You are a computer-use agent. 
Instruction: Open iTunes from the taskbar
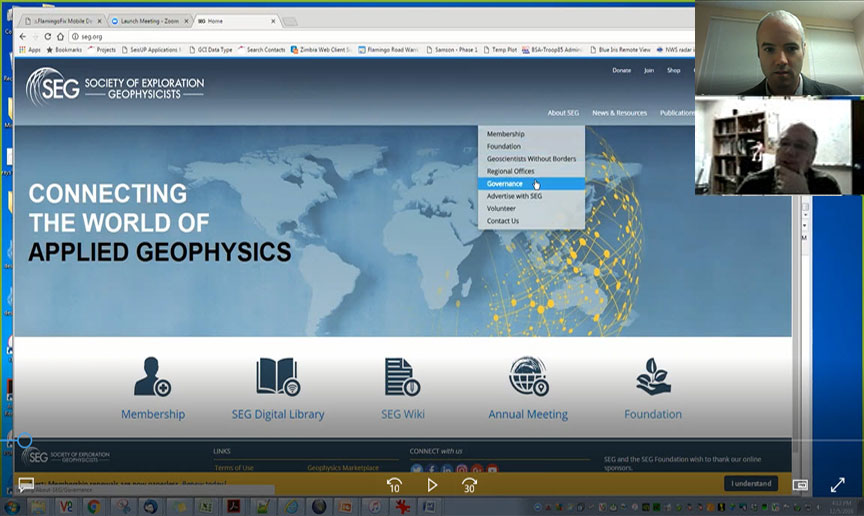(375, 506)
